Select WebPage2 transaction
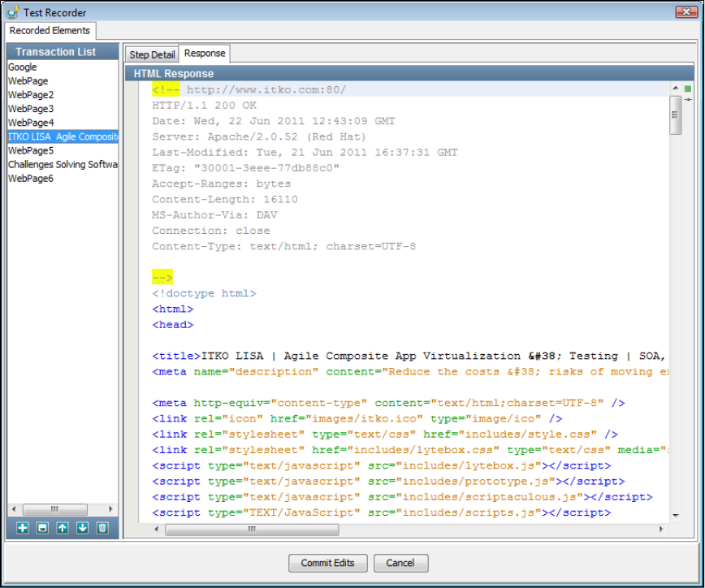 pyautogui.click(x=63, y=95)
